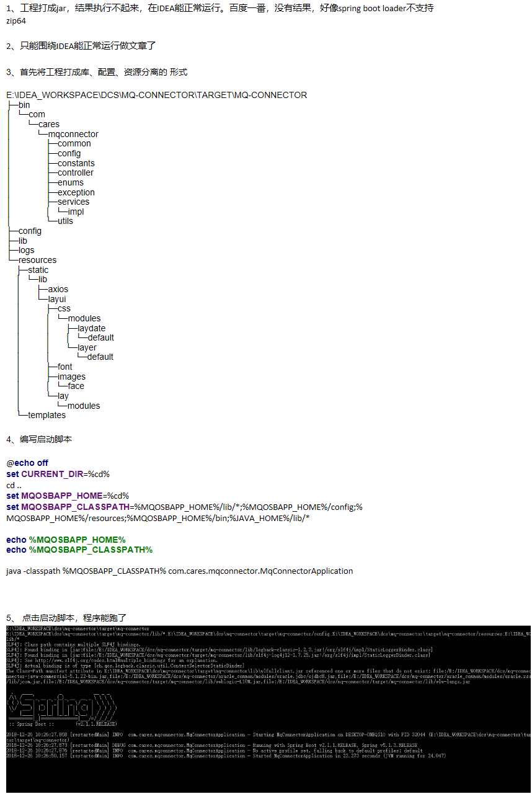Click the templates folder entry
The width and height of the screenshot is (532, 794).
click(47, 415)
